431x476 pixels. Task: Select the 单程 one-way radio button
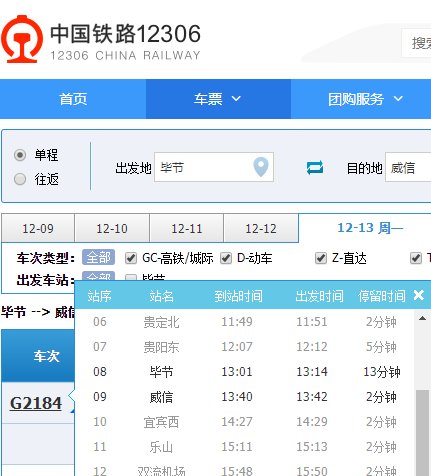click(20, 155)
